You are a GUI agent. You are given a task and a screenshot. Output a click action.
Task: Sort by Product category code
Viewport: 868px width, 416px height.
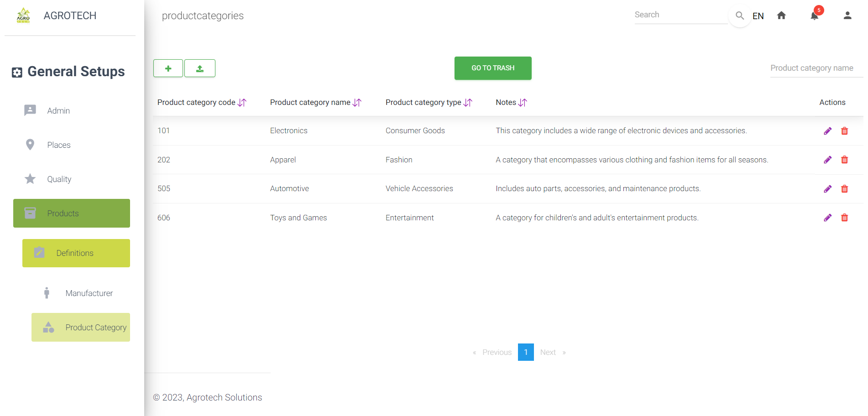(x=242, y=103)
